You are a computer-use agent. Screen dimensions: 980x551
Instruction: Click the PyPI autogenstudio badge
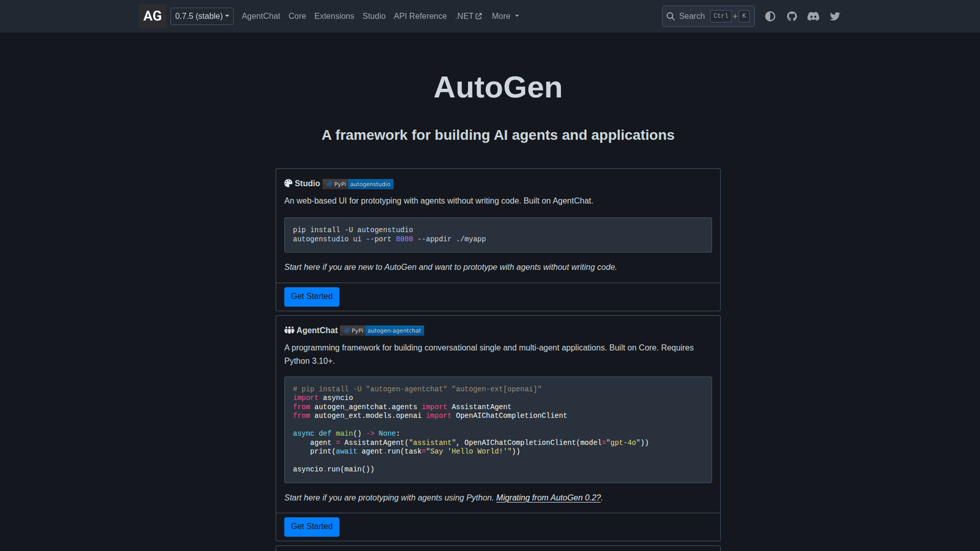point(358,184)
